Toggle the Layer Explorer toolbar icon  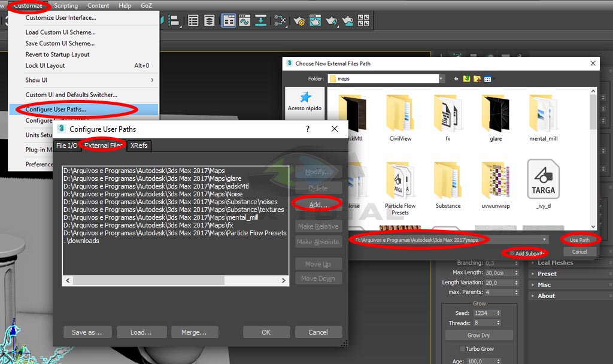(209, 21)
